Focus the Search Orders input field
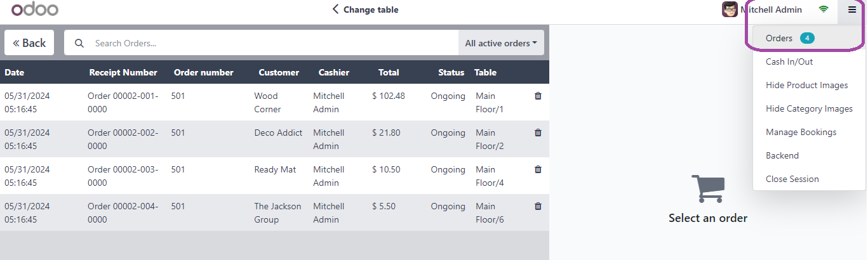 coord(273,43)
